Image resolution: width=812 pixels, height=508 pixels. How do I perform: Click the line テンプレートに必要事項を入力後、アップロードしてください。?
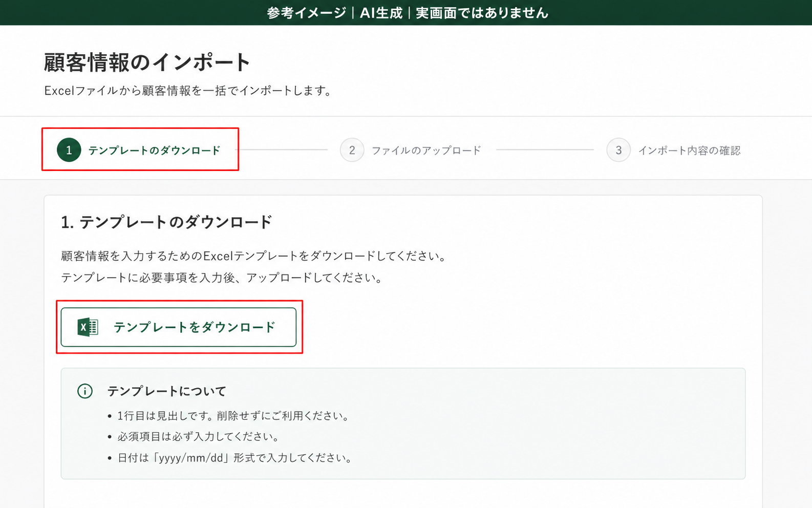click(x=223, y=278)
